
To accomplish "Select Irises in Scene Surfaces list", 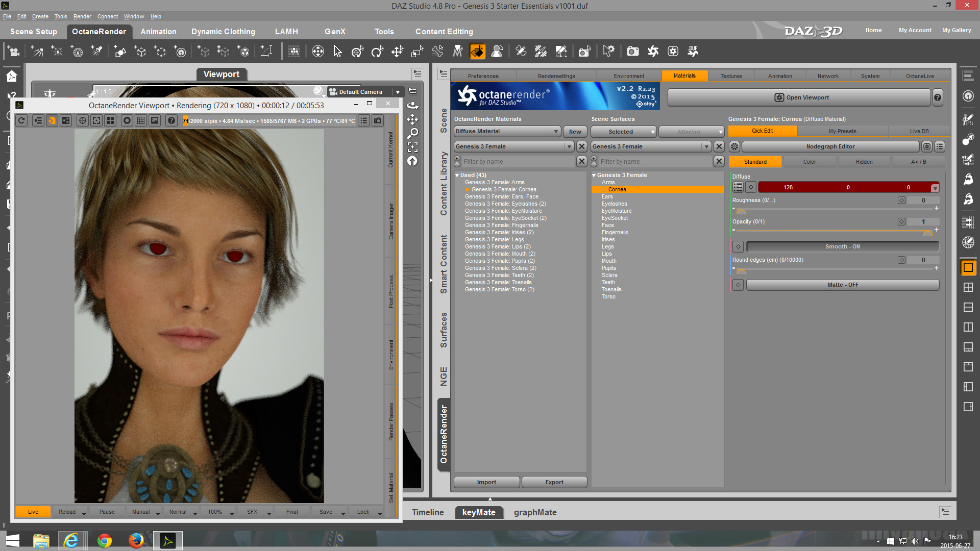I will click(608, 239).
